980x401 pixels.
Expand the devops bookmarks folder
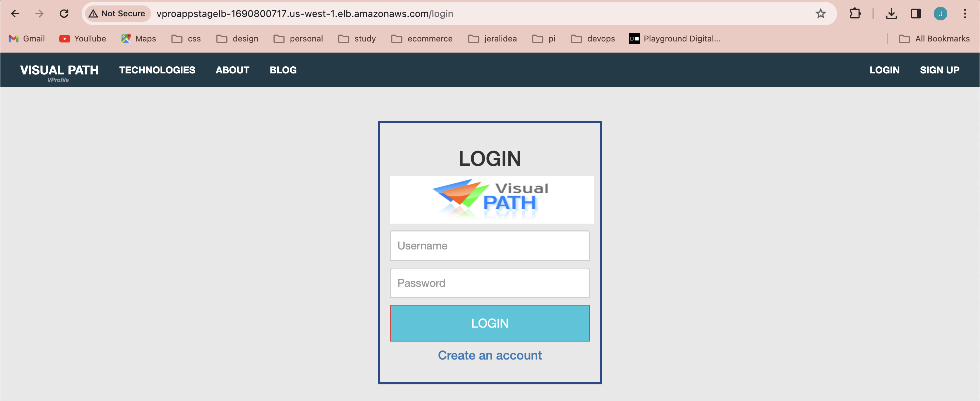pyautogui.click(x=593, y=38)
